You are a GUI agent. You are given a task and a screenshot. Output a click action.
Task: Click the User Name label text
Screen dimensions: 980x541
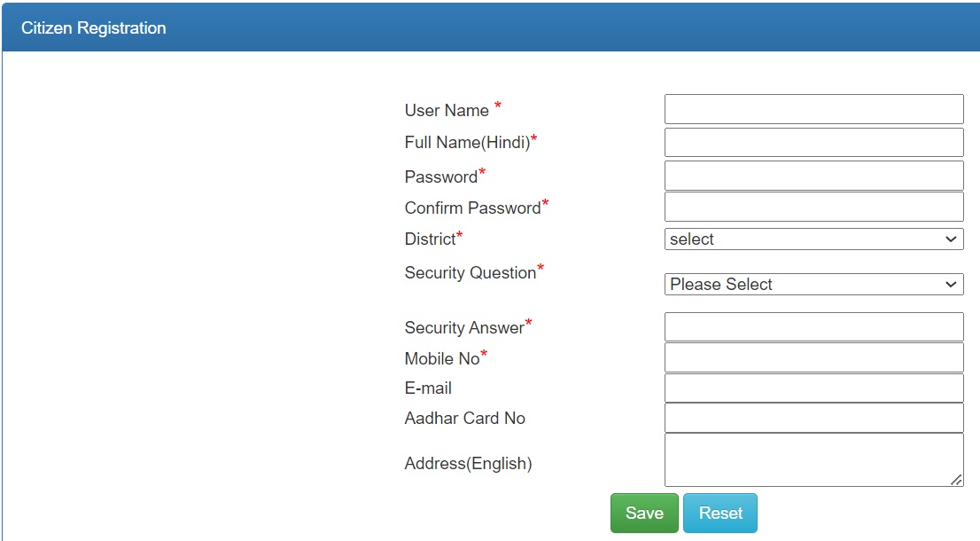click(447, 110)
